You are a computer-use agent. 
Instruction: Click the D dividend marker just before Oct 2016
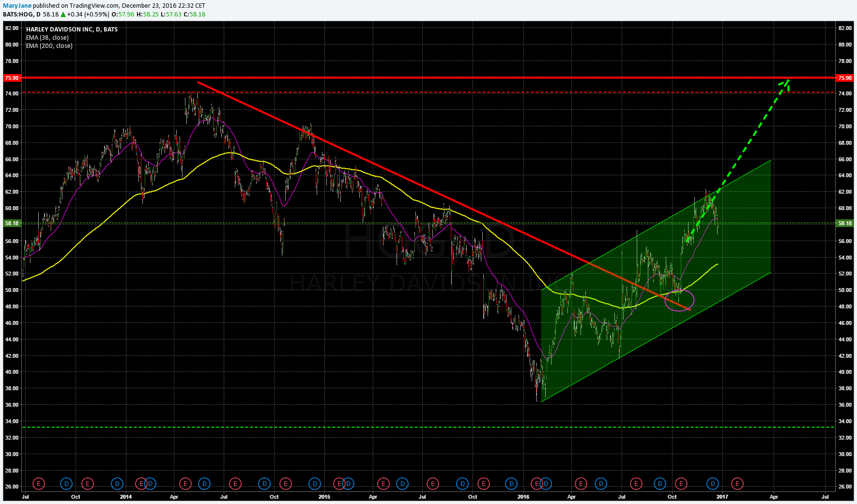pyautogui.click(x=660, y=483)
